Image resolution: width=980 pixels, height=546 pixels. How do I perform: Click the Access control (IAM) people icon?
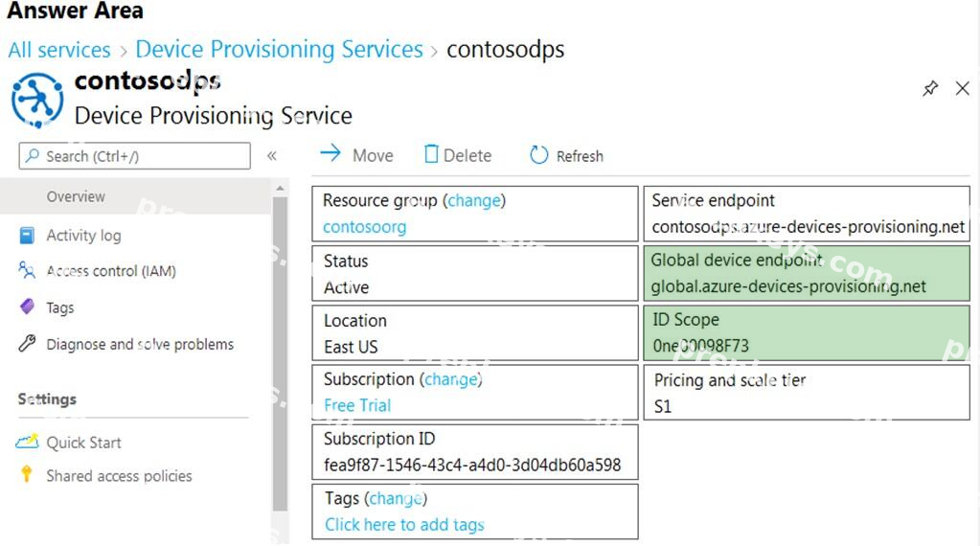tap(27, 270)
